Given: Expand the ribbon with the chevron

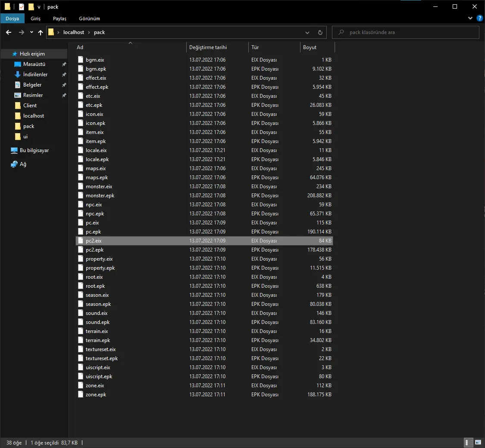Looking at the screenshot, I should pyautogui.click(x=470, y=19).
